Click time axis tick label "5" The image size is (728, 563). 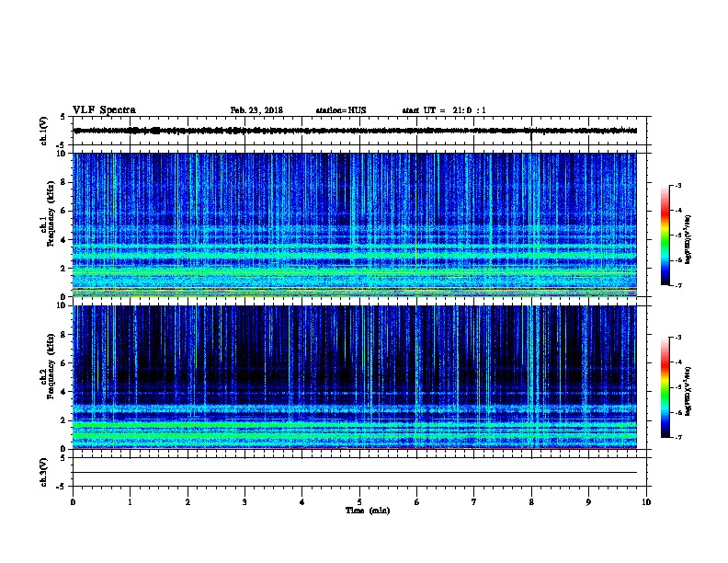tap(359, 502)
